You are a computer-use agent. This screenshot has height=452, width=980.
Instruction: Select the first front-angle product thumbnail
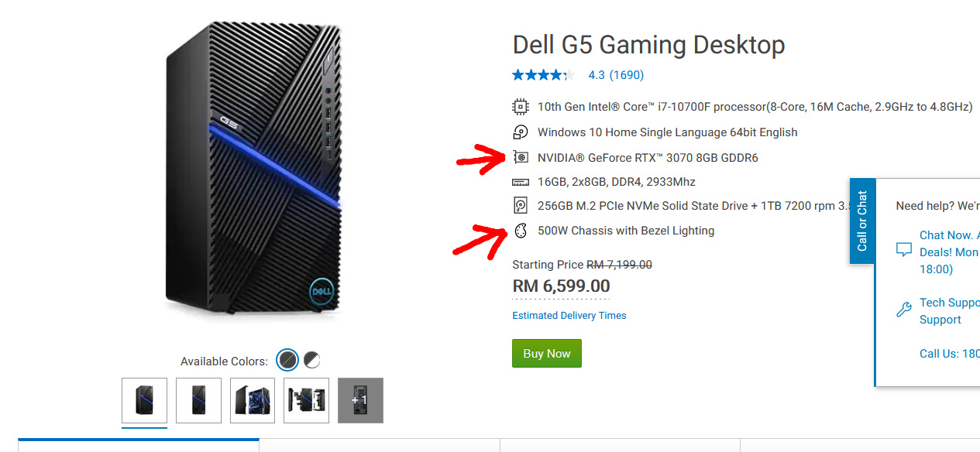144,400
